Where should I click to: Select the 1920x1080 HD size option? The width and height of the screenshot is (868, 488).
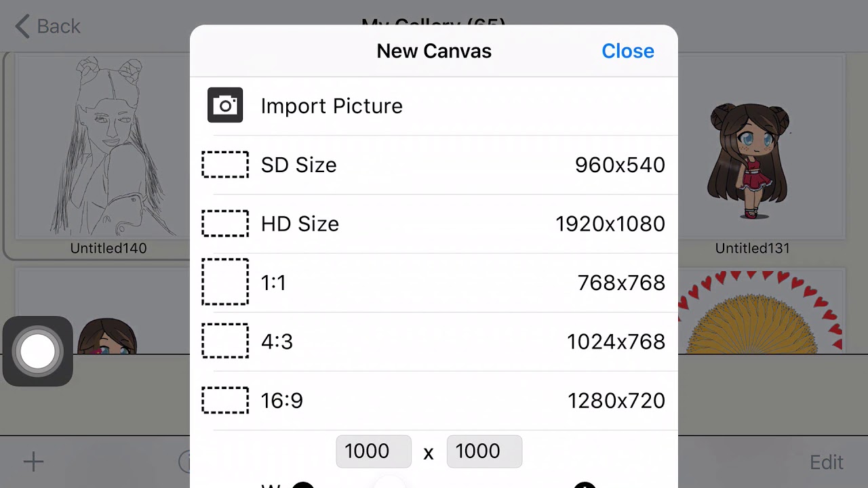pos(610,224)
